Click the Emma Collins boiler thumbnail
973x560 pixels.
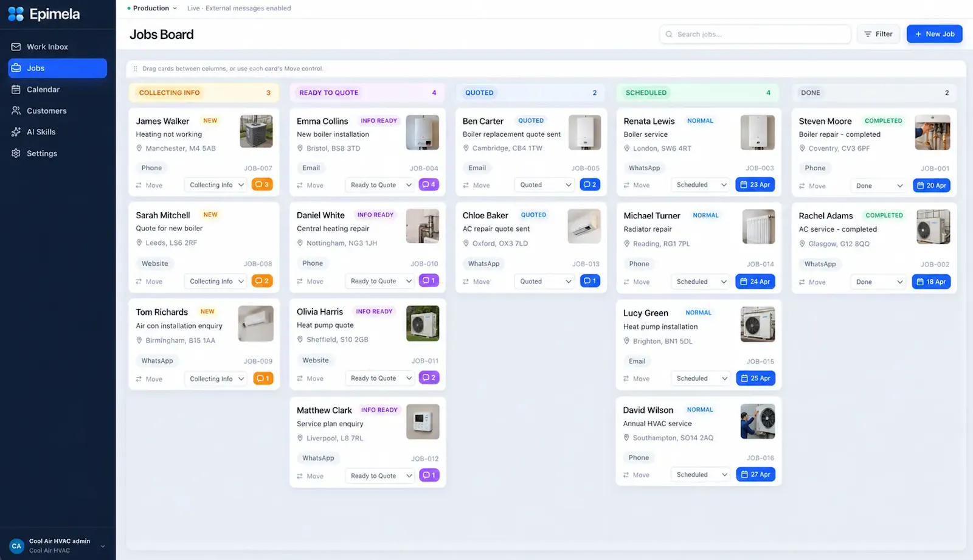tap(423, 133)
